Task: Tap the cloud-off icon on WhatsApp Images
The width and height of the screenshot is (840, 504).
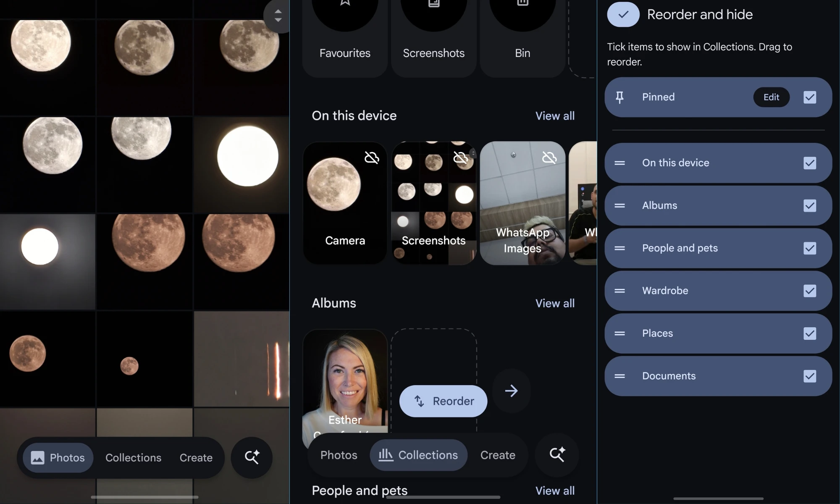Action: [549, 158]
